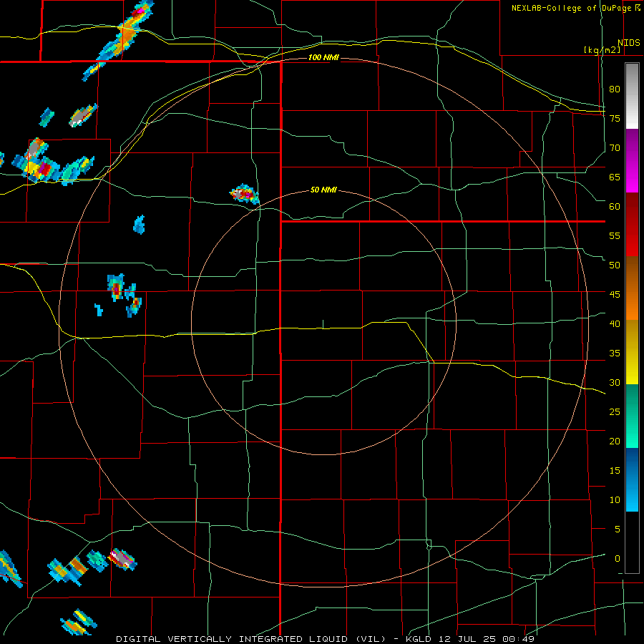Click the storm cell just outside the 50 NMI ring
The image size is (644, 644).
tap(245, 194)
